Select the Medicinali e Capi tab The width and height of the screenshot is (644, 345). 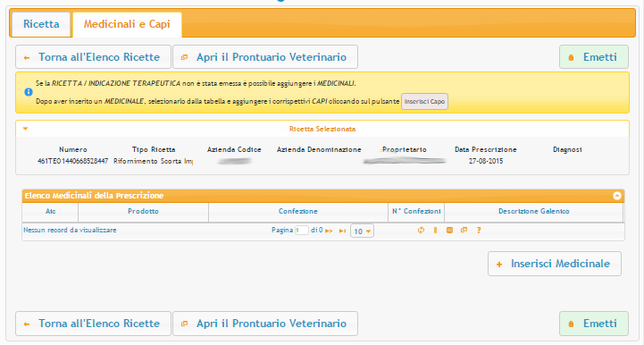click(127, 24)
